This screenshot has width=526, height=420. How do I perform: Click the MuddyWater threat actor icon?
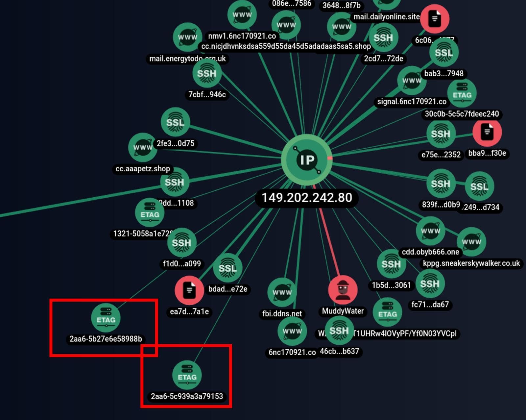(343, 289)
